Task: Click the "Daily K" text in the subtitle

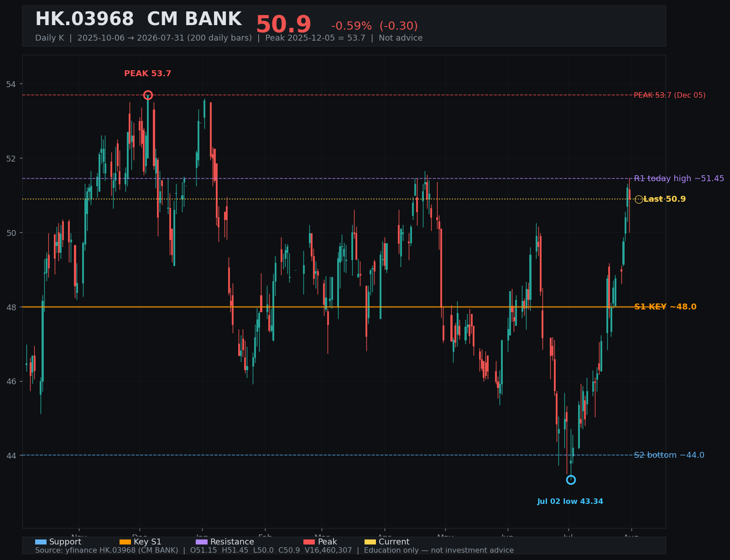Action: pyautogui.click(x=50, y=38)
